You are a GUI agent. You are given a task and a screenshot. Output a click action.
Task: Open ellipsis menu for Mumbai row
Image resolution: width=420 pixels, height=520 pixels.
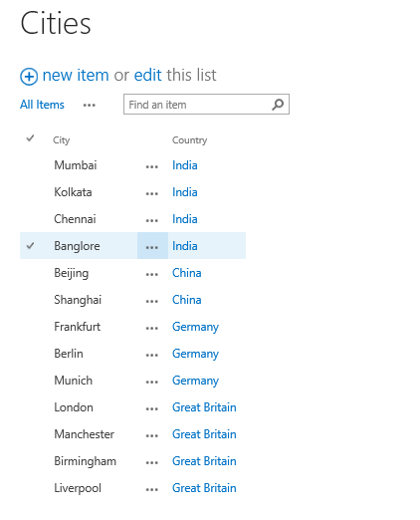click(x=152, y=166)
